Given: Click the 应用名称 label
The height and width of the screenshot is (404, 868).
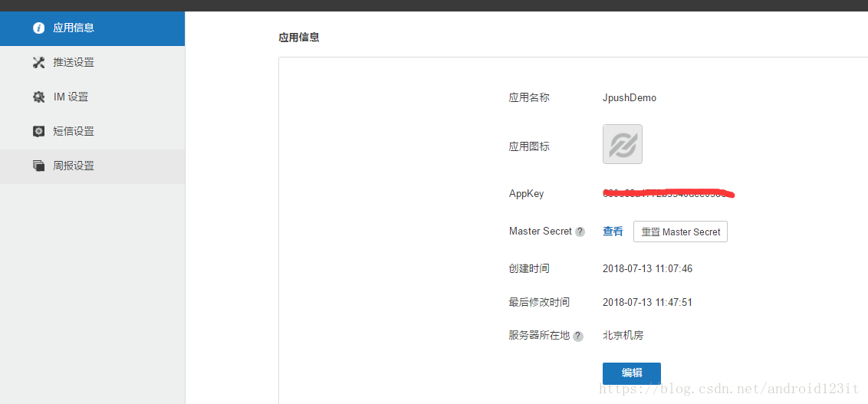Looking at the screenshot, I should coord(529,98).
